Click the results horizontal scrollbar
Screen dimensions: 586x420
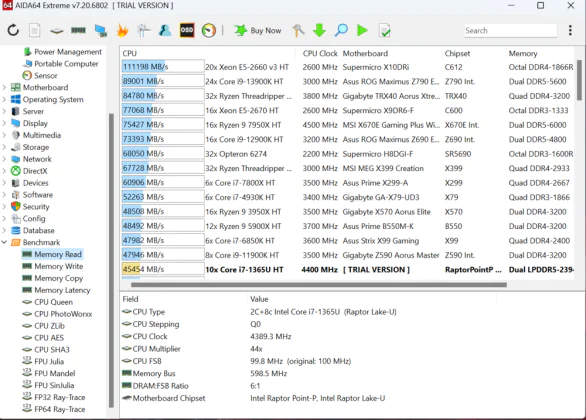319,285
